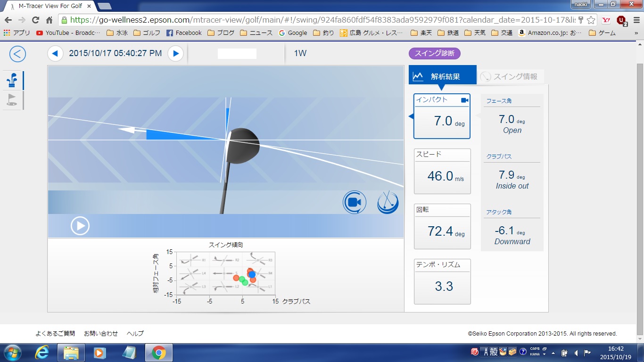Click the blue dot in swing tendency chart
This screenshot has width=644, height=362.
[x=252, y=274]
